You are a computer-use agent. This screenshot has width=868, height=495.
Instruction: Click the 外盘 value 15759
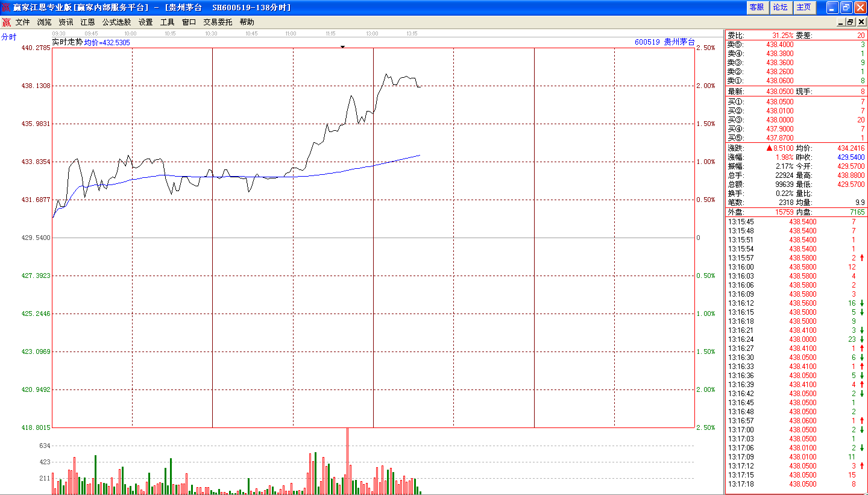pos(785,212)
